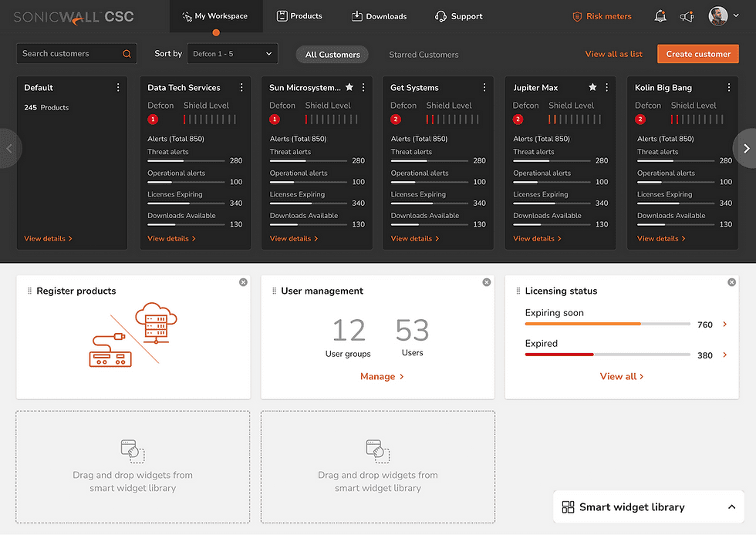The image size is (756, 535).
Task: Open the Sun Microsystems card options menu
Action: (x=363, y=87)
